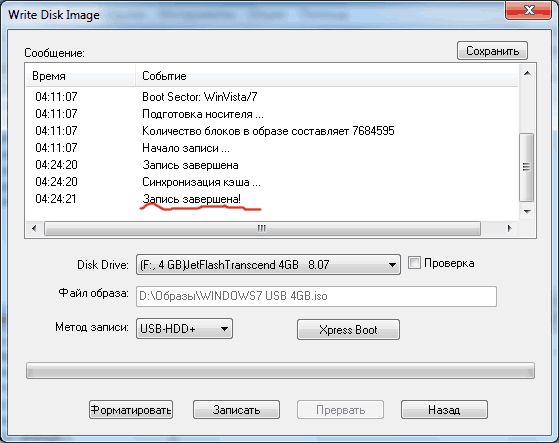This screenshot has height=443, width=559.
Task: Select the Boot Sector: WinVista/7 log row
Action: coord(272,97)
